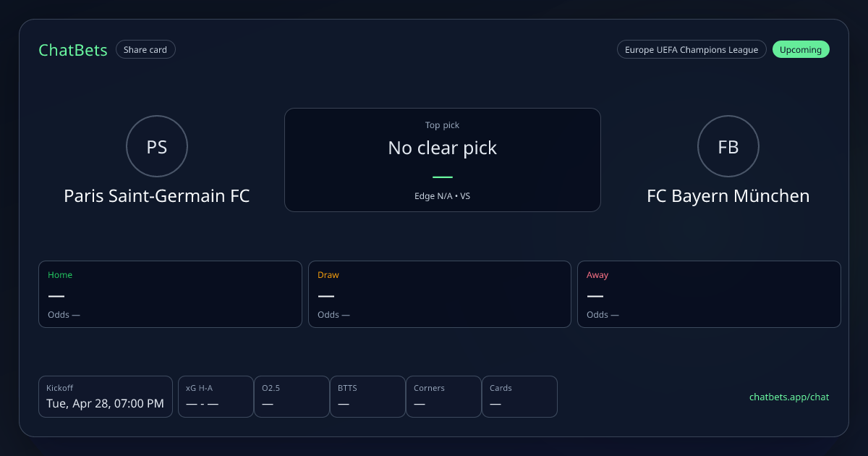Select the Home odds card
868x456 pixels.
click(x=170, y=295)
